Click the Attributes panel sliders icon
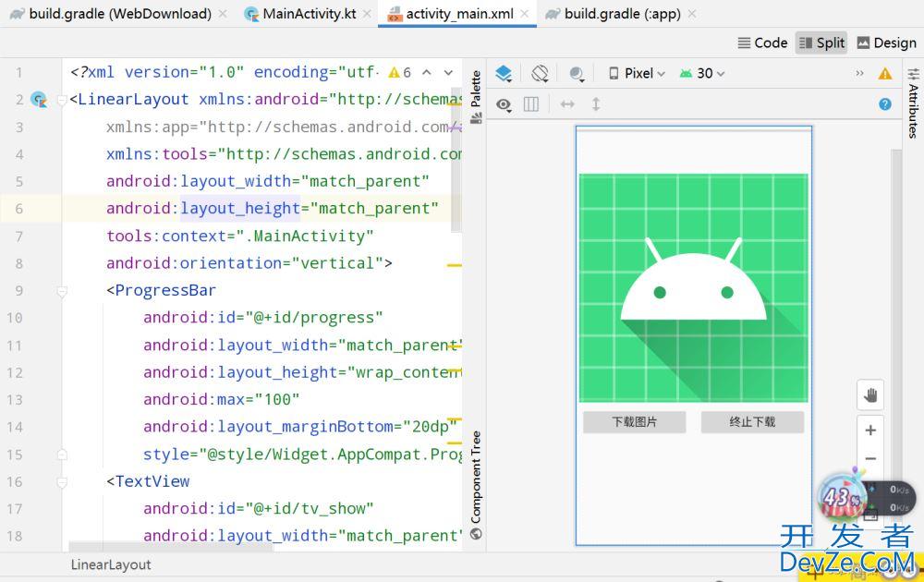This screenshot has width=924, height=582. tap(913, 73)
